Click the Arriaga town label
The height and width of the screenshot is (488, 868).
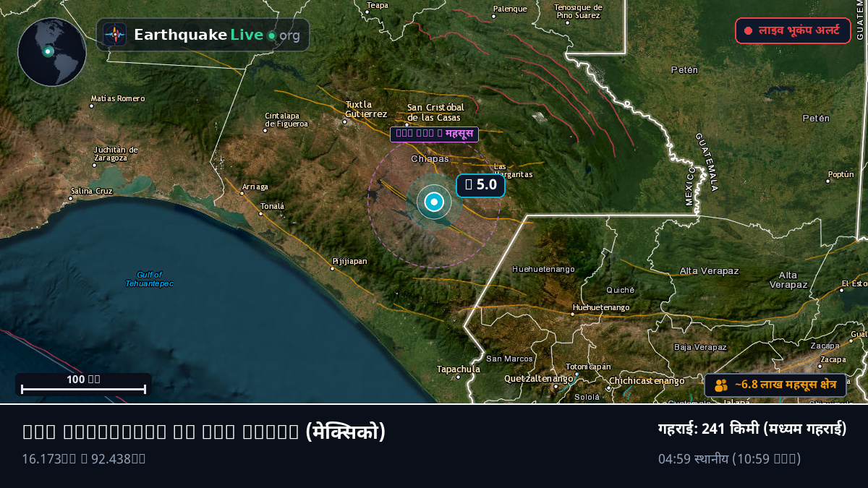pos(255,187)
